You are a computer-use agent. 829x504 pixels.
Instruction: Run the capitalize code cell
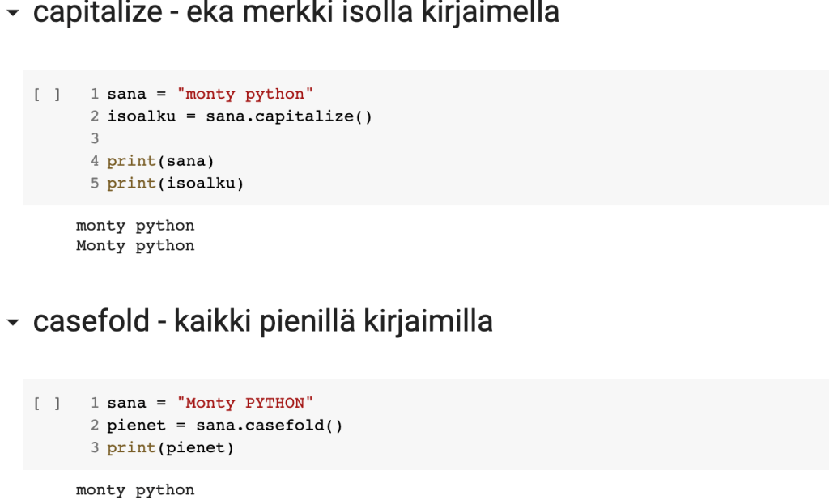pyautogui.click(x=47, y=95)
